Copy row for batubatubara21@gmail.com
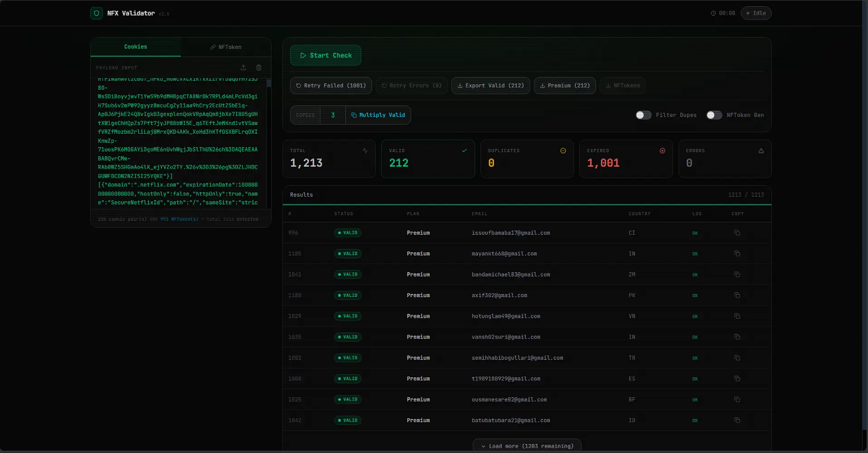868x453 pixels. point(737,420)
